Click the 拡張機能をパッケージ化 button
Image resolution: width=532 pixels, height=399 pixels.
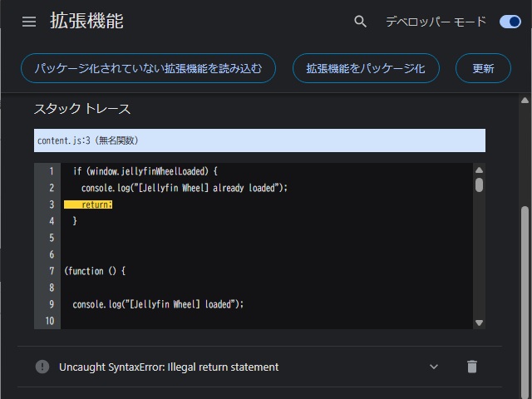click(x=366, y=68)
